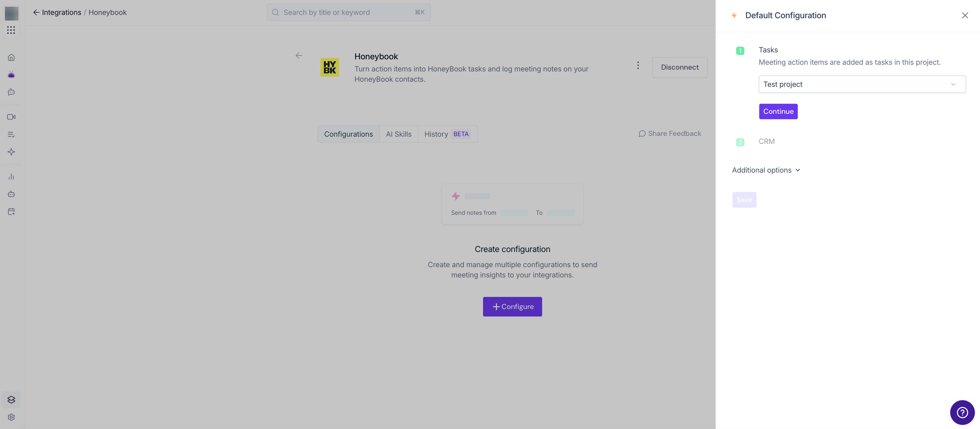
Task: Select the Tasks step heading
Action: pyautogui.click(x=768, y=50)
